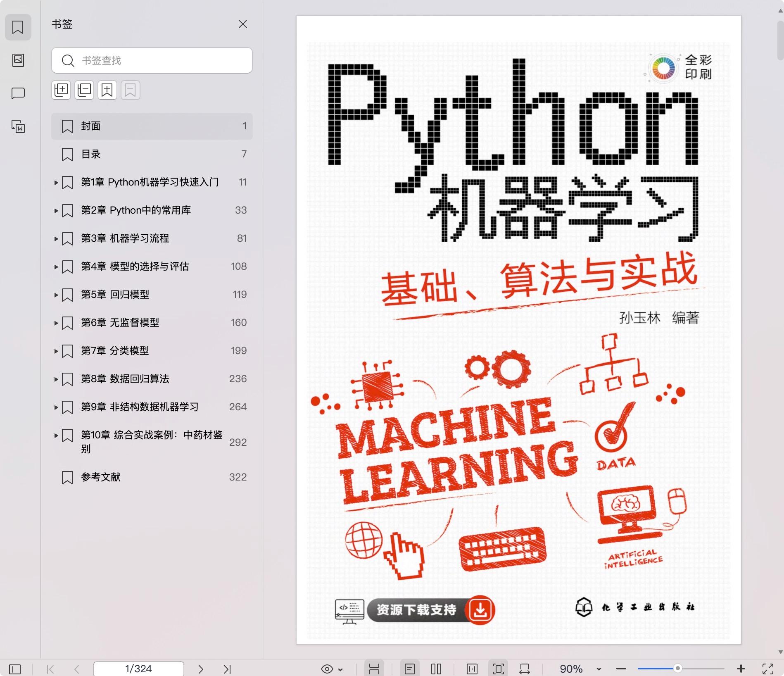Expand 第4章 模型的选择与评估
784x676 pixels.
point(56,267)
